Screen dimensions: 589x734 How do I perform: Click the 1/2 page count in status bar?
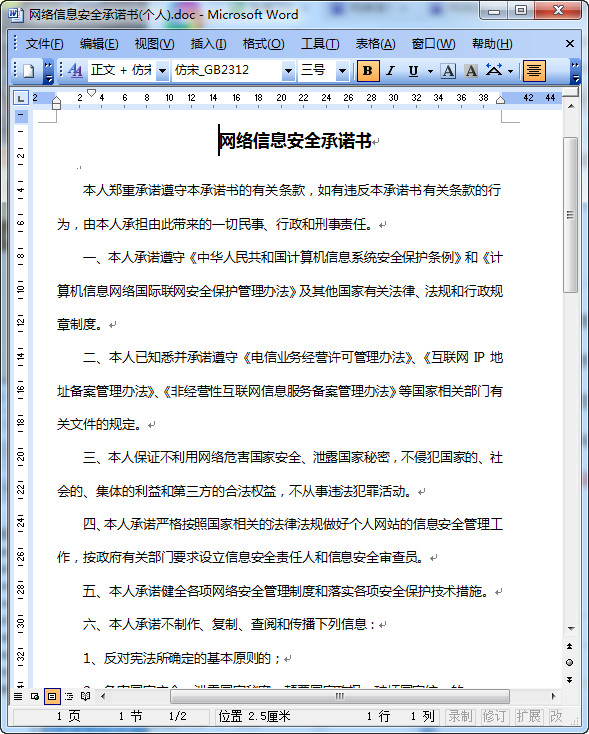(x=177, y=716)
